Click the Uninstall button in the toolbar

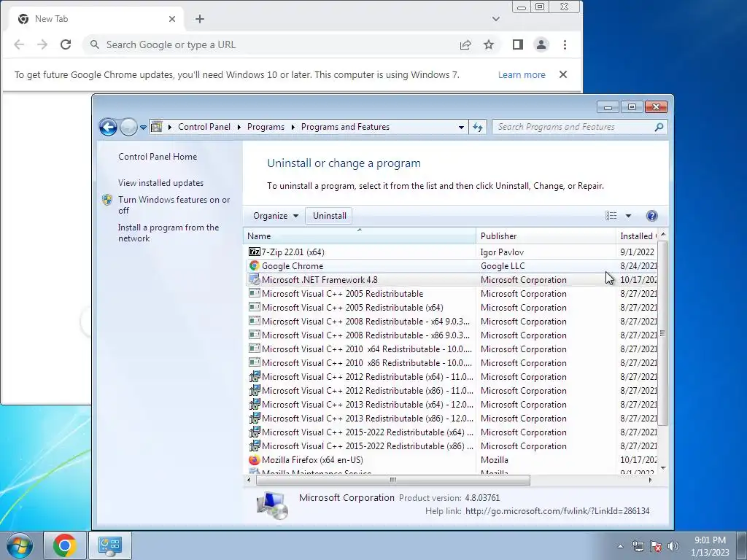pyautogui.click(x=329, y=216)
